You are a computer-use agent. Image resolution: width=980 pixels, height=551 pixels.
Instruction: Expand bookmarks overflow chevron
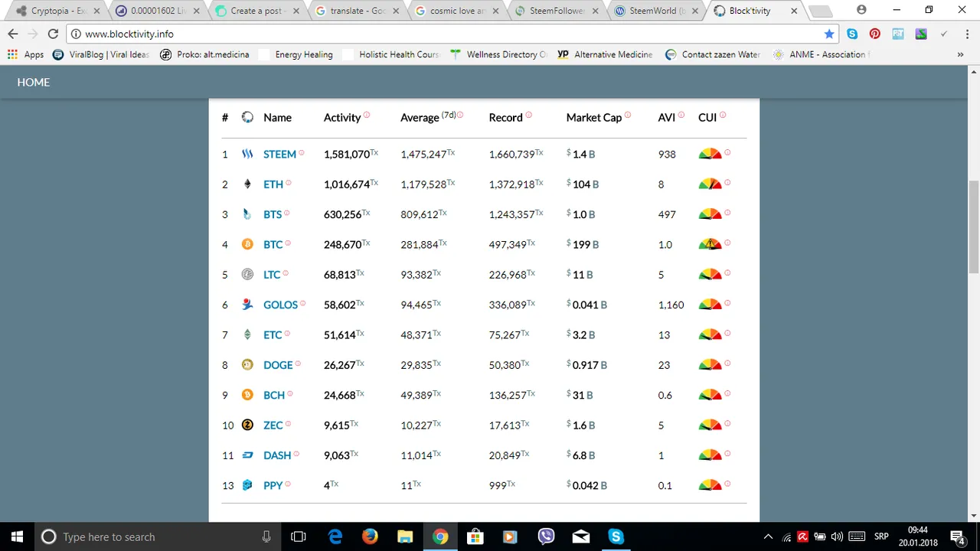click(960, 54)
